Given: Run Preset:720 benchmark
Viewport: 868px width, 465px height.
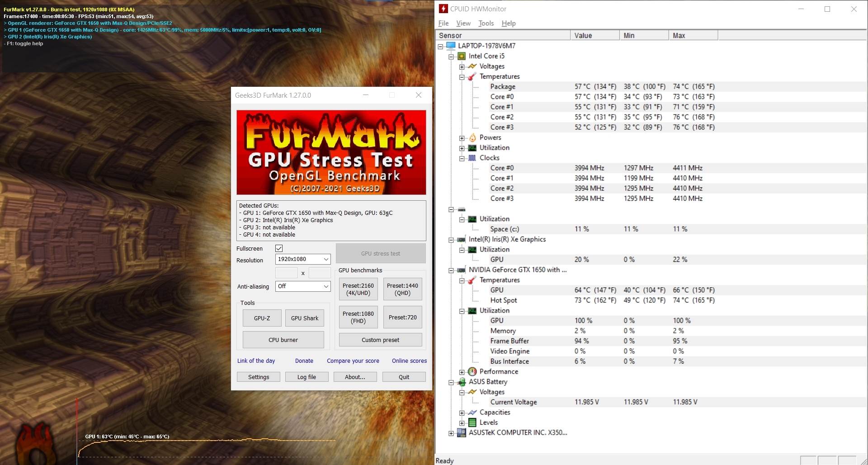Looking at the screenshot, I should (402, 317).
